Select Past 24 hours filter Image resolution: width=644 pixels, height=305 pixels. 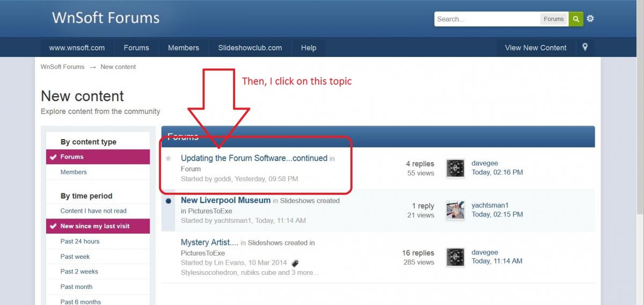click(x=98, y=241)
